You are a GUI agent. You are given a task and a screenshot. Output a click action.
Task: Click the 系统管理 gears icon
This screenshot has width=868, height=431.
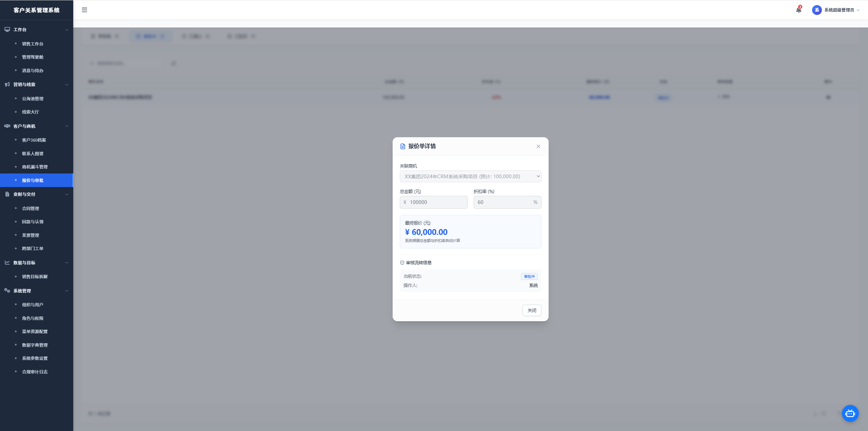pos(7,291)
